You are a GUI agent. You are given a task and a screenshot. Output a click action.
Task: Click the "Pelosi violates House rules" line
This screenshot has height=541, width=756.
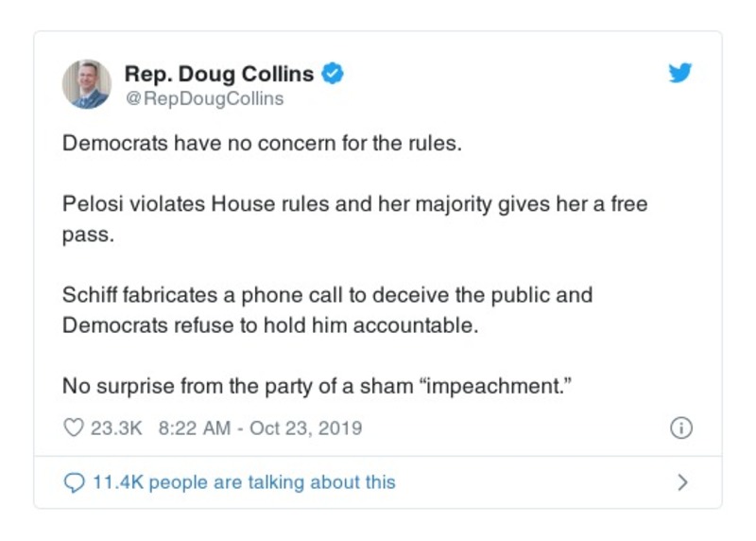point(354,205)
